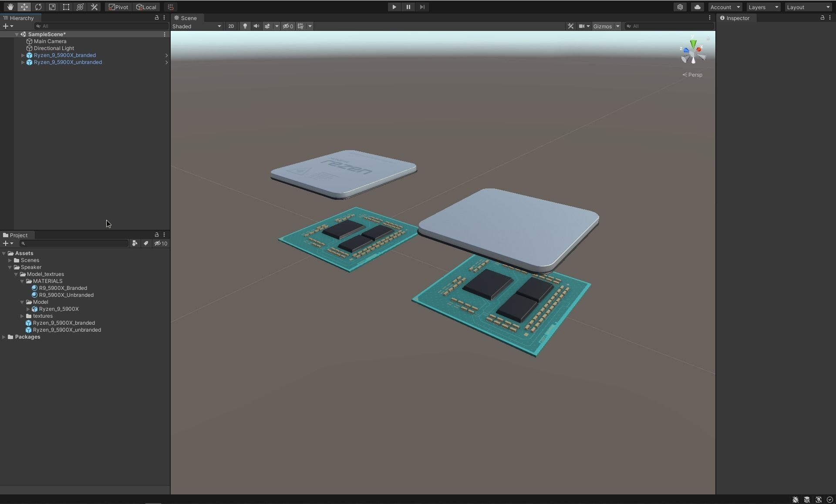Click the scene orientation gizmo
Screen dimensions: 836x504
coord(692,52)
